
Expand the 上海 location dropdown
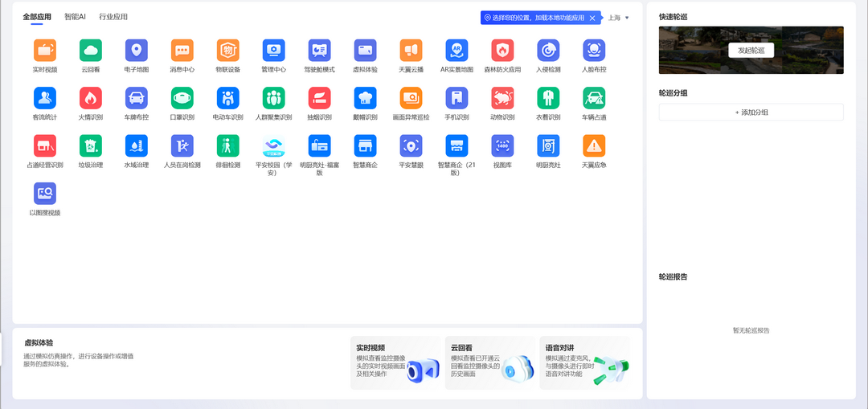pyautogui.click(x=619, y=18)
